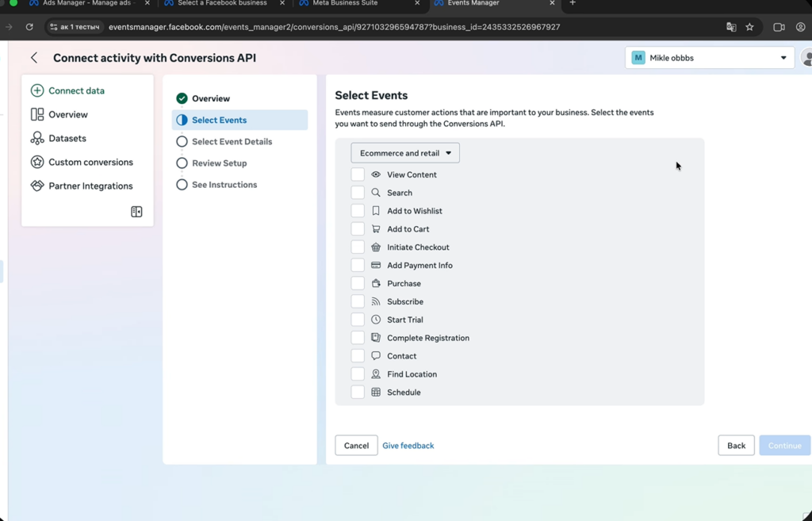Open the browser profile icon

tap(801, 27)
